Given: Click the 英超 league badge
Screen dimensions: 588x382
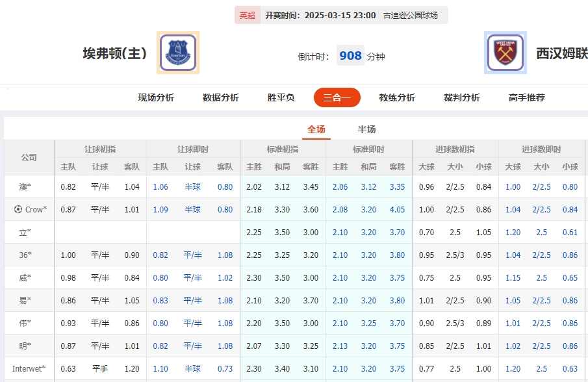Looking at the screenshot, I should point(247,15).
